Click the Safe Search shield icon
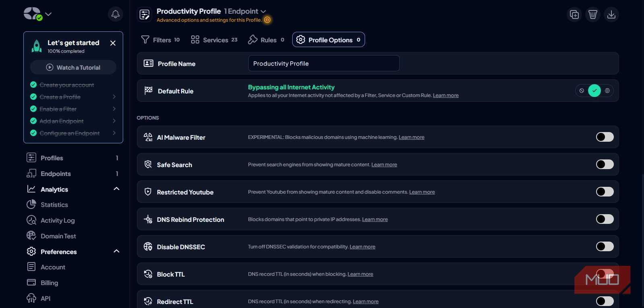 click(x=148, y=165)
